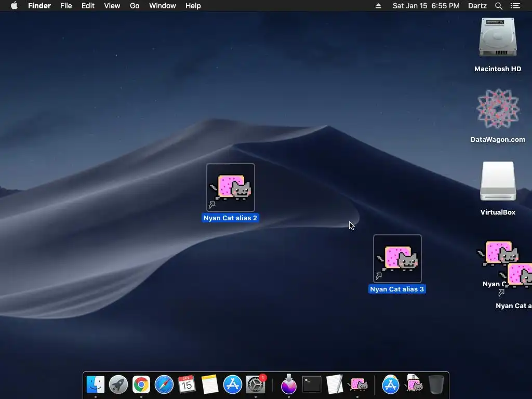This screenshot has width=532, height=399.
Task: Click the "Nyan Cat alias 2" label
Action: coord(230,218)
